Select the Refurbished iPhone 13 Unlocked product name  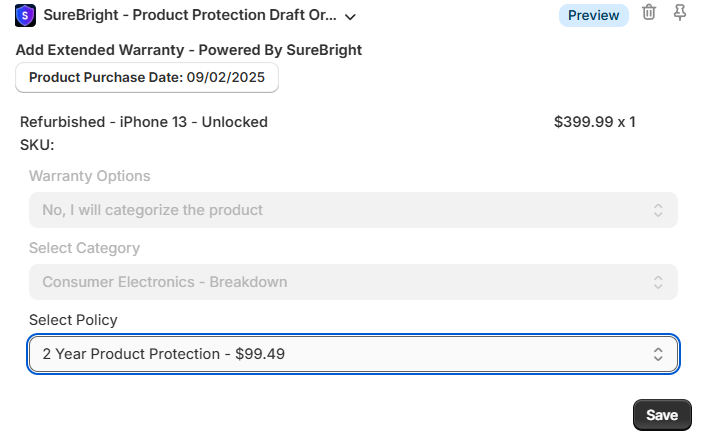(x=144, y=122)
